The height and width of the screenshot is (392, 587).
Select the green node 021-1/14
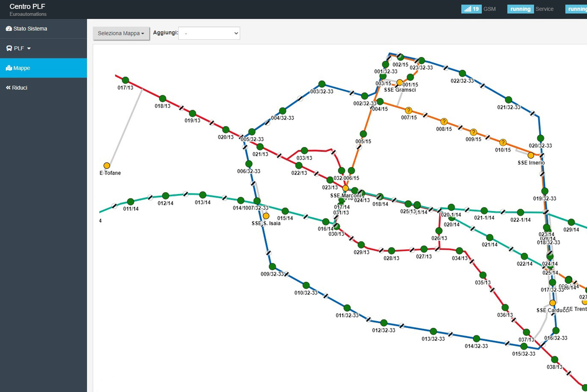[x=484, y=211]
